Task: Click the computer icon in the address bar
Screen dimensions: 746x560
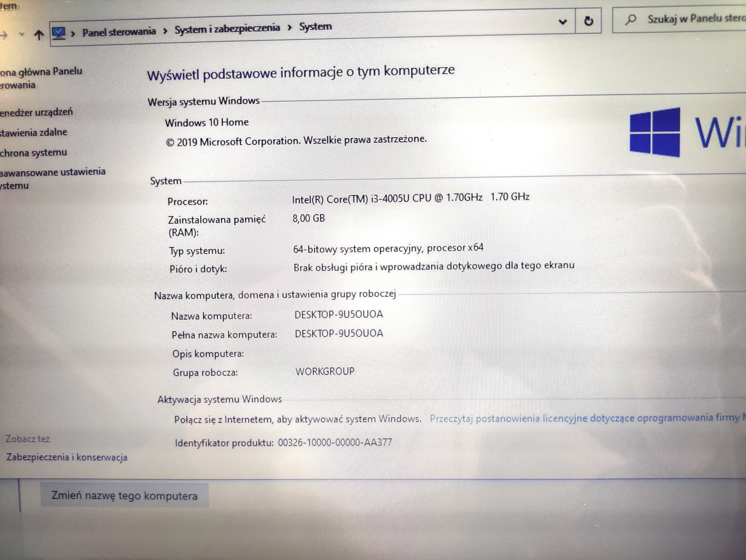Action: coord(58,32)
